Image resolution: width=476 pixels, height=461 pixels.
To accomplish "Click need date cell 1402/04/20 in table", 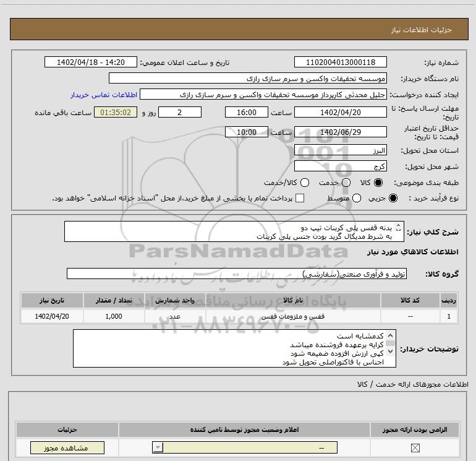I will (x=52, y=316).
